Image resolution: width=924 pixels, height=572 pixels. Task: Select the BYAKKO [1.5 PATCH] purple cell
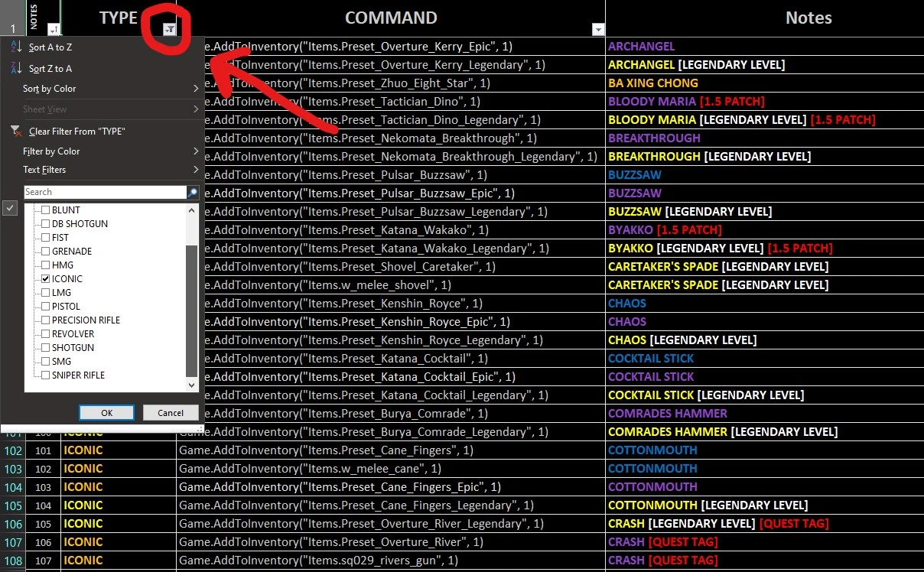tap(764, 230)
